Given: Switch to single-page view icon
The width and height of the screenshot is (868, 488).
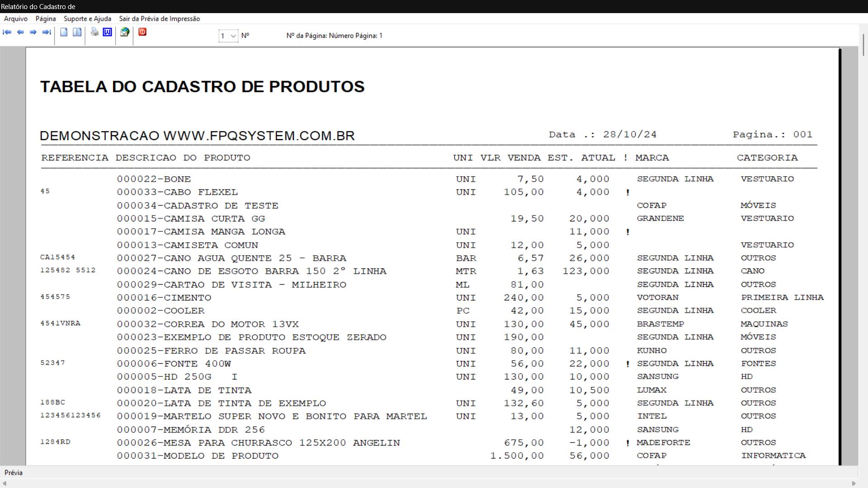Looking at the screenshot, I should 64,32.
